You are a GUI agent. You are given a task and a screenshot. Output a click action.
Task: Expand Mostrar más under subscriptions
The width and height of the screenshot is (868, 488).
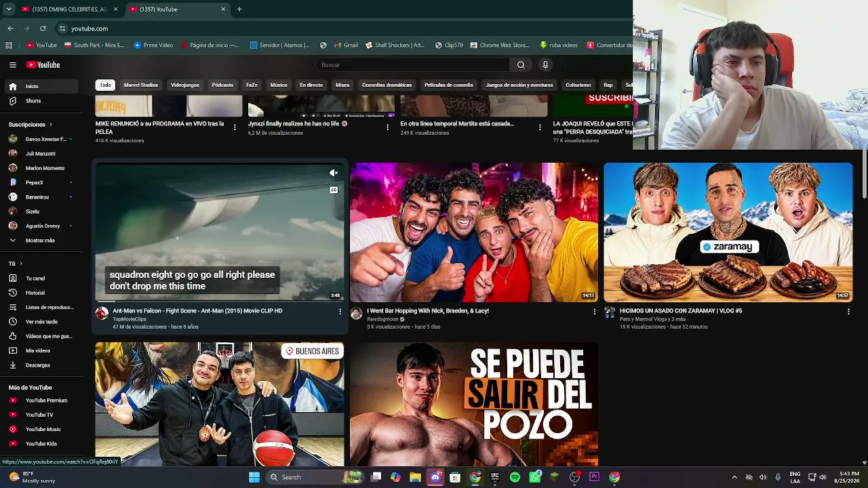41,241
